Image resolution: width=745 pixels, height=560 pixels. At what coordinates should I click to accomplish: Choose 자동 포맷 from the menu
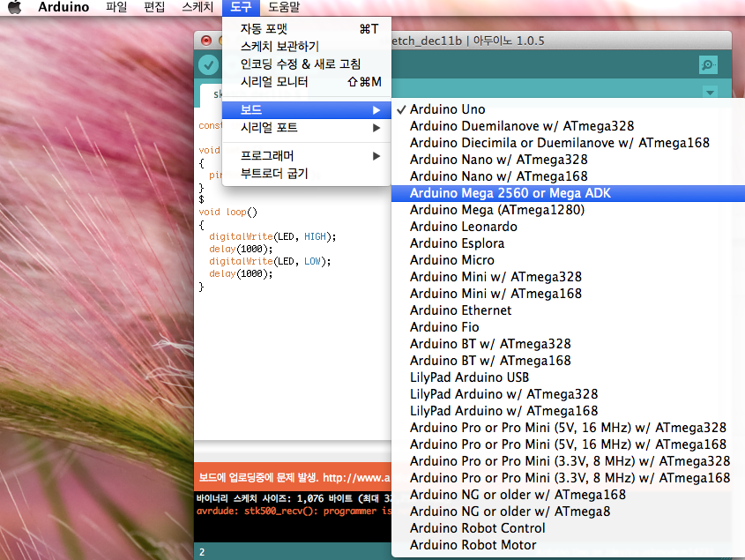tap(307, 29)
